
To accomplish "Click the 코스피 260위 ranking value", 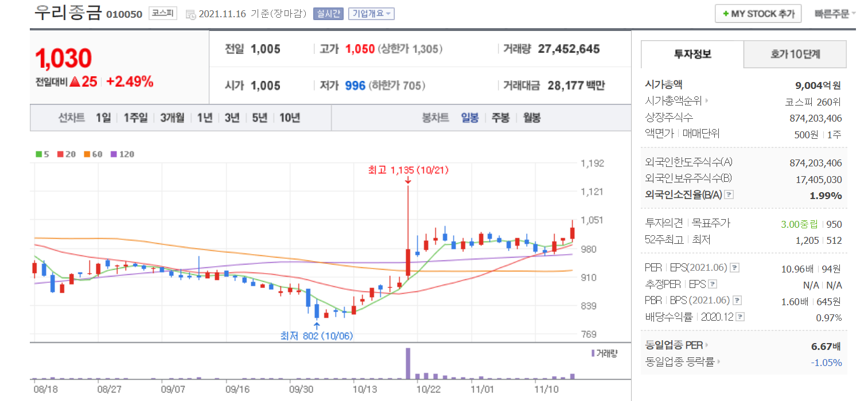I will point(813,102).
